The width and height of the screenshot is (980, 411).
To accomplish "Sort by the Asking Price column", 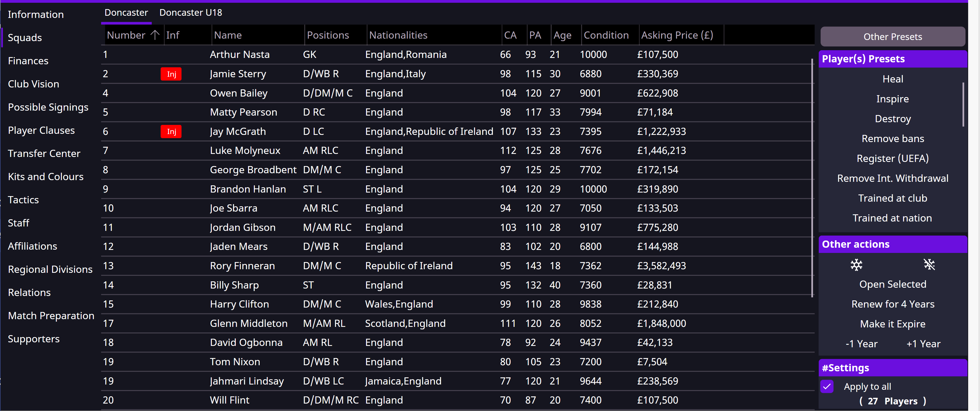I will pos(676,35).
